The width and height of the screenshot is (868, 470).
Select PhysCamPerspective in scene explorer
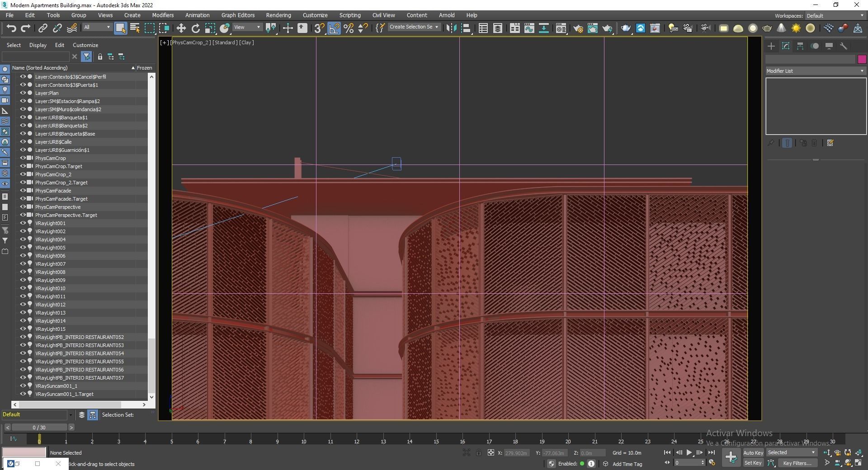pyautogui.click(x=57, y=207)
